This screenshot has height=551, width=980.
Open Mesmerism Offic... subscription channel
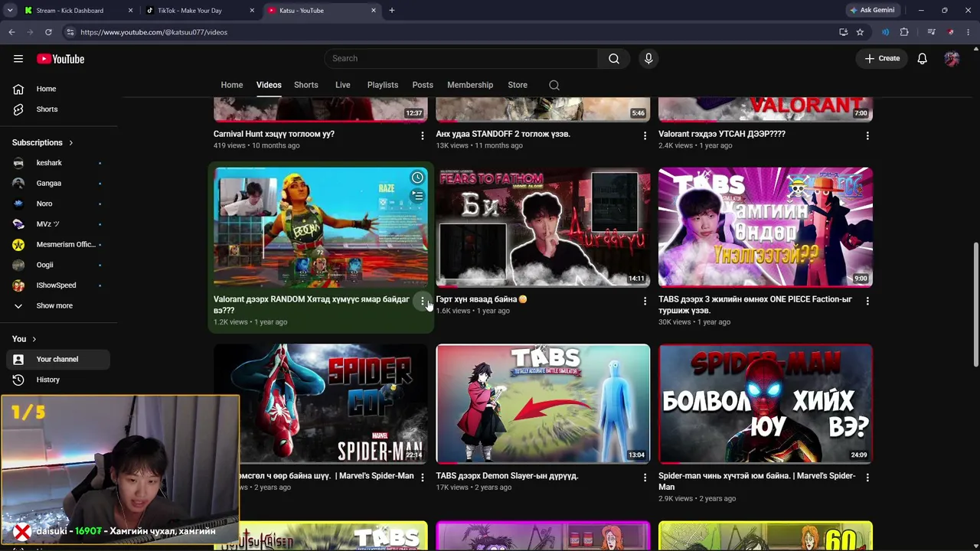(57, 245)
